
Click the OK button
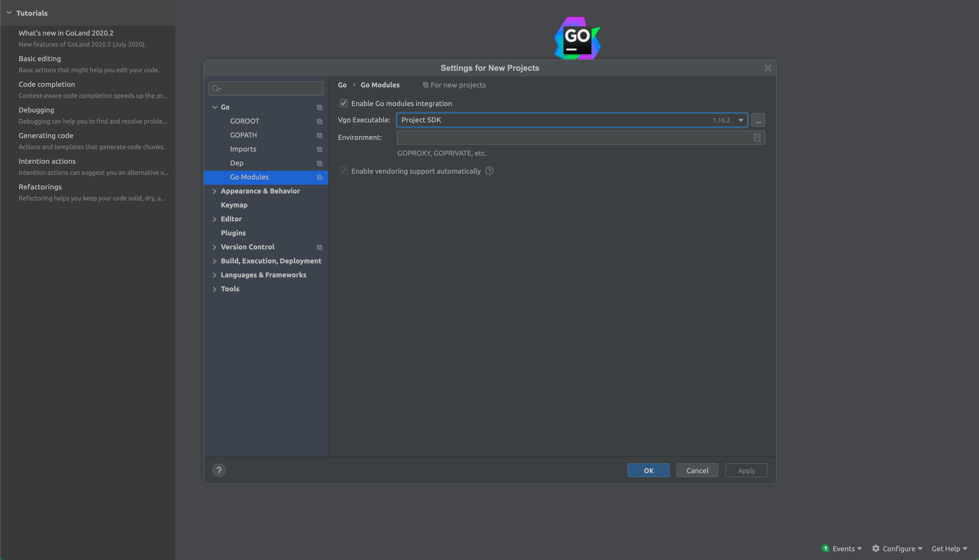point(648,470)
